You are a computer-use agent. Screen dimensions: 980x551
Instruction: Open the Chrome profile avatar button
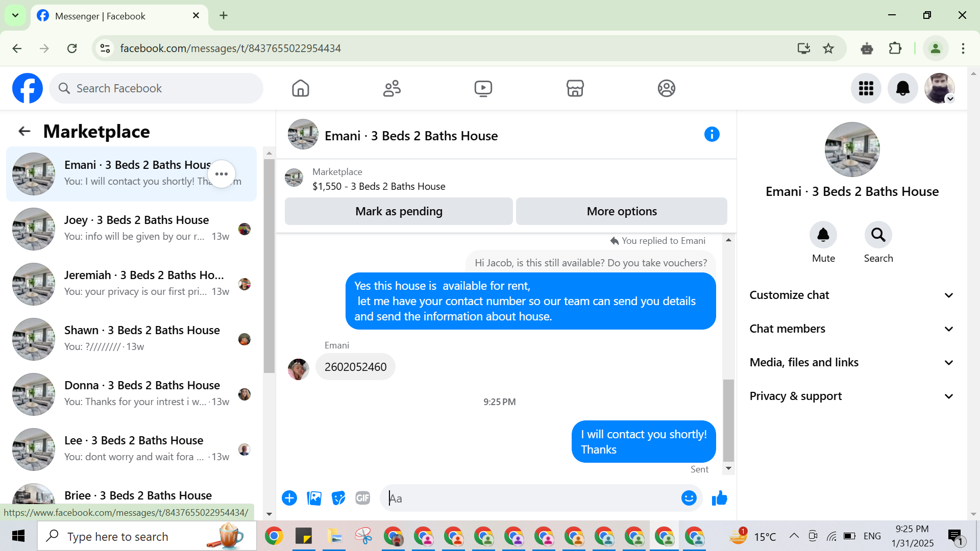coord(936,48)
